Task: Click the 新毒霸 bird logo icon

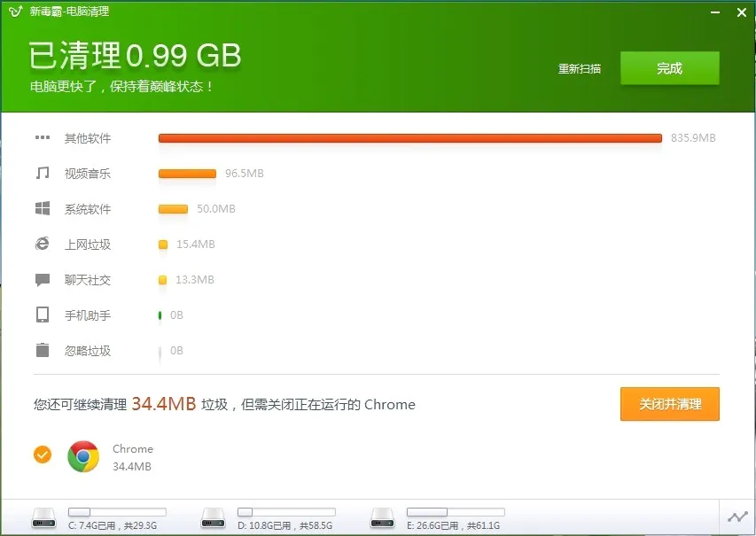Action: click(16, 12)
